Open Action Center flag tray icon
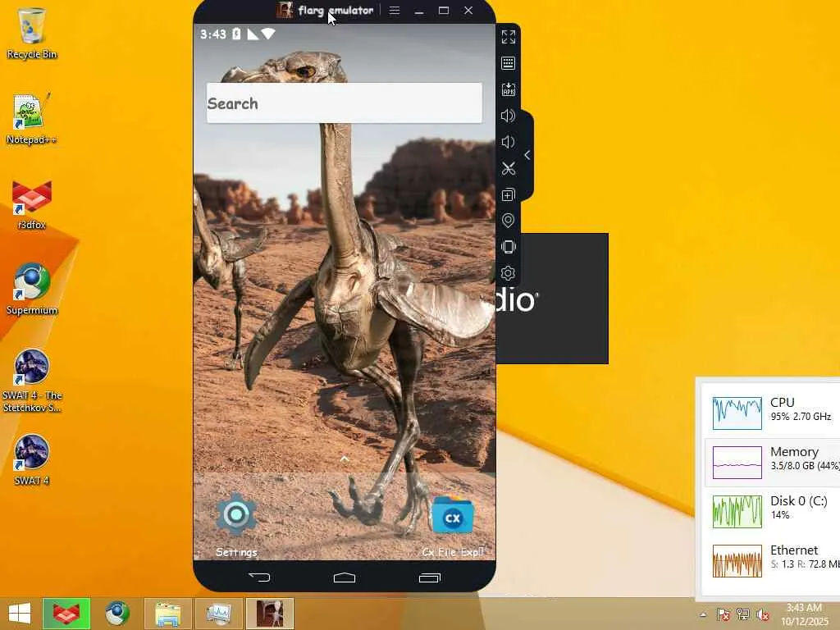The height and width of the screenshot is (630, 840). click(x=724, y=614)
